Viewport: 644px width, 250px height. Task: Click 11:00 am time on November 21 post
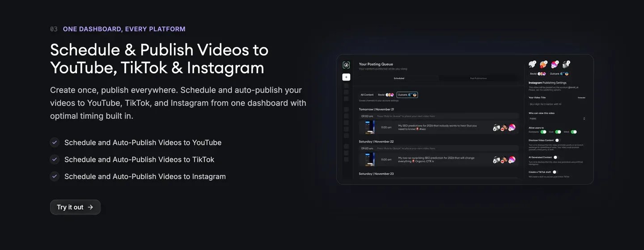(x=386, y=127)
